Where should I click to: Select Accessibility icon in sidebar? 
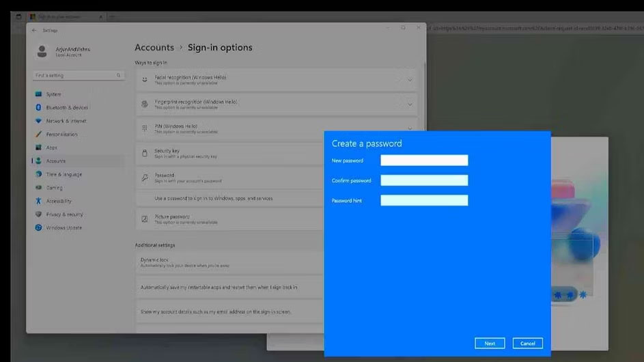click(39, 201)
